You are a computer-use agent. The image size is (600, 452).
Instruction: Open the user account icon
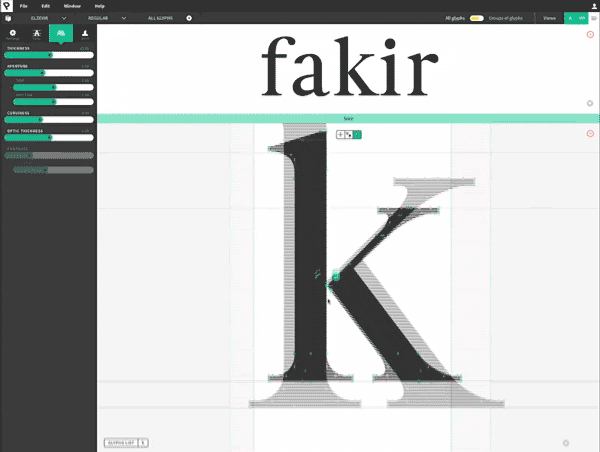click(593, 6)
